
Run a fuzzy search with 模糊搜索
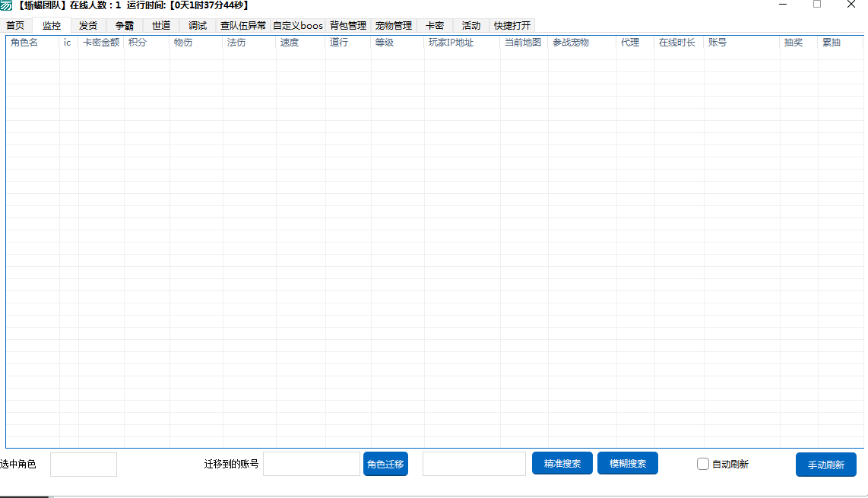point(628,463)
